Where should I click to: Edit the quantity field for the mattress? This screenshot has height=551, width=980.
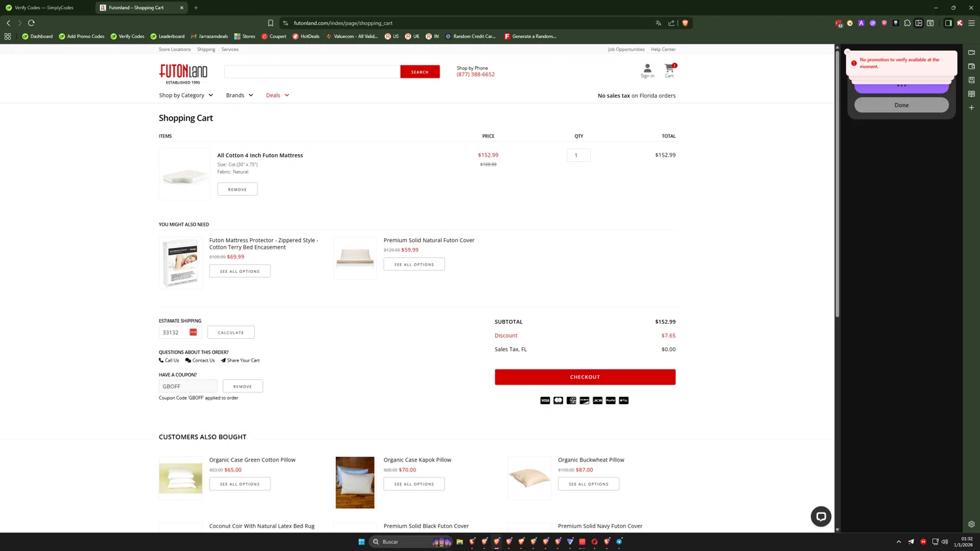pyautogui.click(x=578, y=155)
